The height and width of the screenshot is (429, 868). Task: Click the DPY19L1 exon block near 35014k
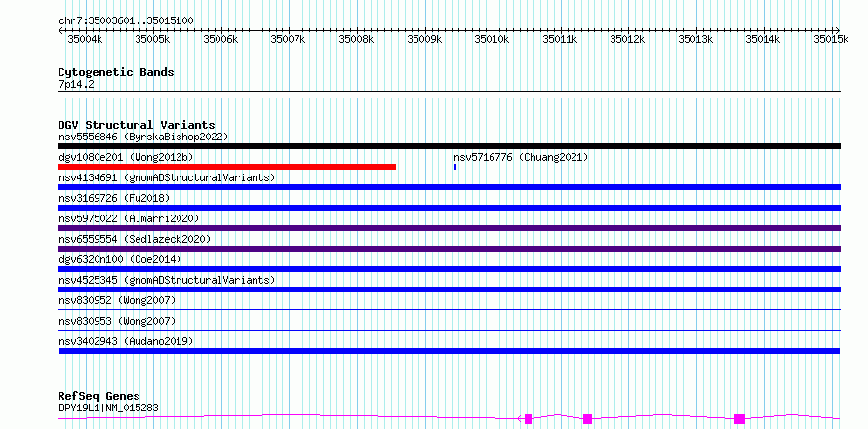coord(739,419)
